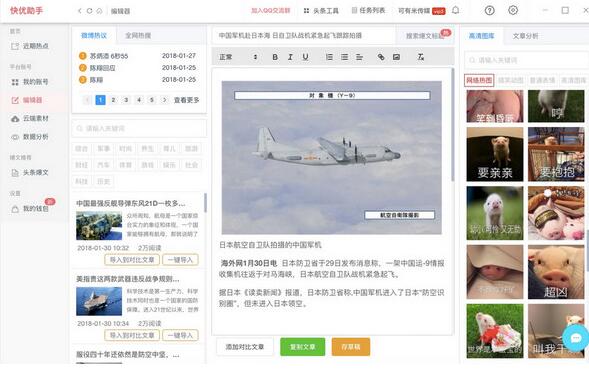The image size is (589, 372).
Task: Select the ordered list icon
Action: 329,57
